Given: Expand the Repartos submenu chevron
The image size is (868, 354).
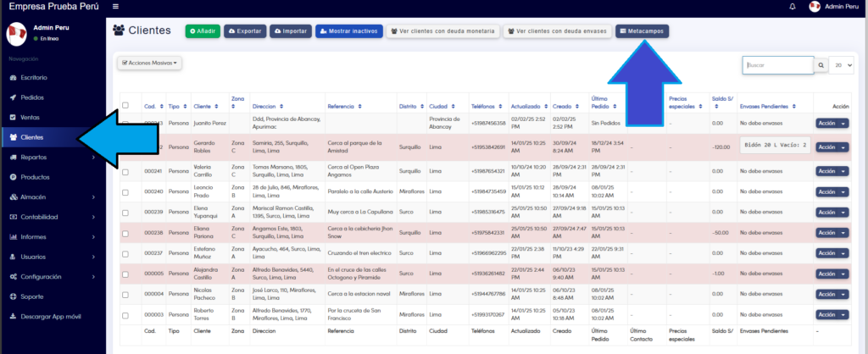Looking at the screenshot, I should pos(93,157).
